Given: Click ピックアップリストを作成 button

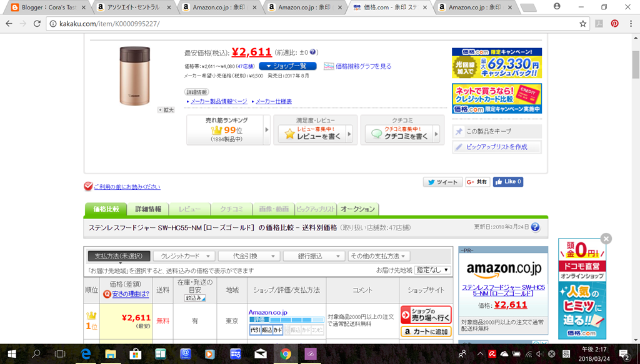Looking at the screenshot, I should pos(497,147).
